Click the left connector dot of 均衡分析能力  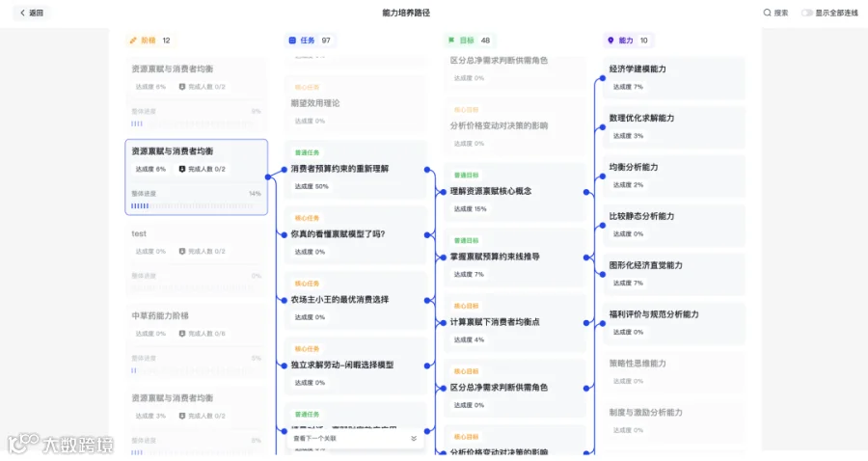point(602,176)
